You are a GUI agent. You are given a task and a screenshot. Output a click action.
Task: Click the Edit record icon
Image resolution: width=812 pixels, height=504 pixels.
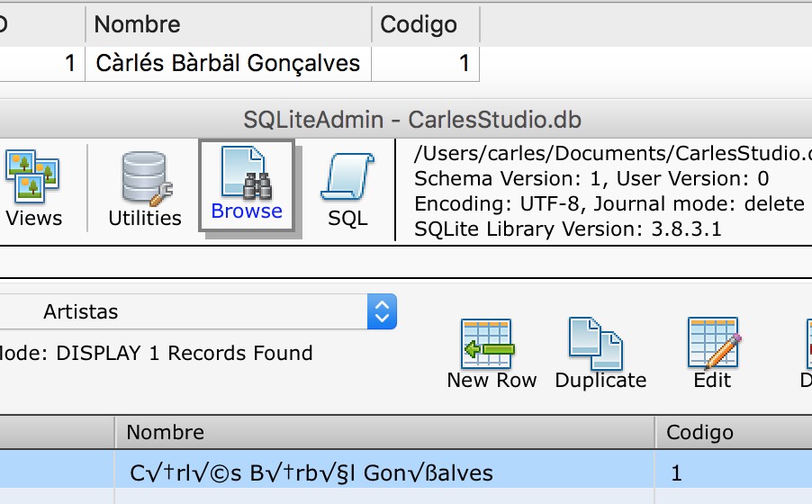[711, 343]
